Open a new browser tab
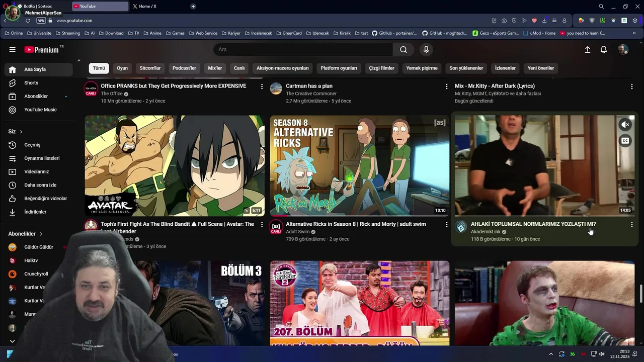Image resolution: width=644 pixels, height=362 pixels. coord(193,7)
